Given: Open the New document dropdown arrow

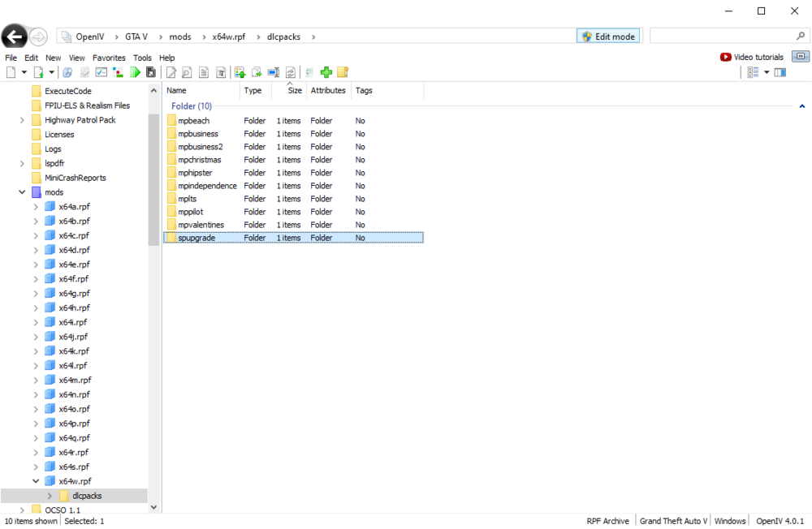Looking at the screenshot, I should [24, 72].
